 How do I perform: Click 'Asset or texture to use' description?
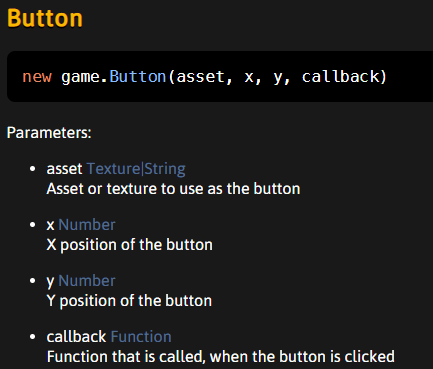pyautogui.click(x=173, y=189)
